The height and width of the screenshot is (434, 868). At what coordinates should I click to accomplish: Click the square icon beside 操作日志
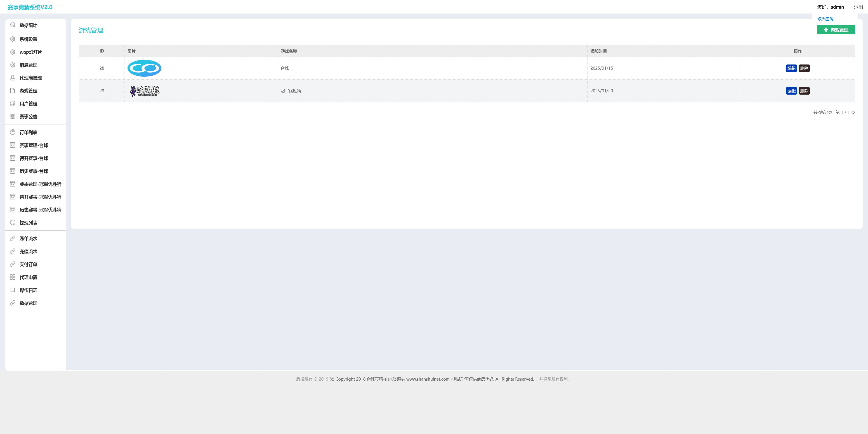click(12, 290)
